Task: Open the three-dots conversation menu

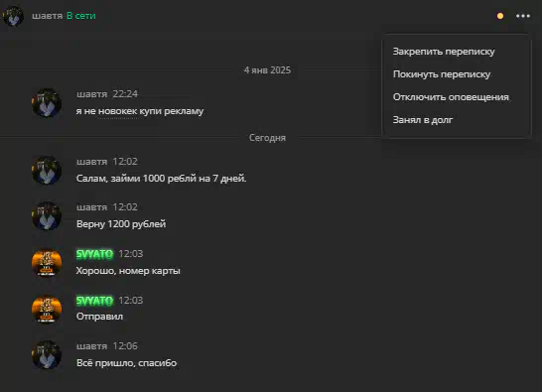Action: coord(523,16)
